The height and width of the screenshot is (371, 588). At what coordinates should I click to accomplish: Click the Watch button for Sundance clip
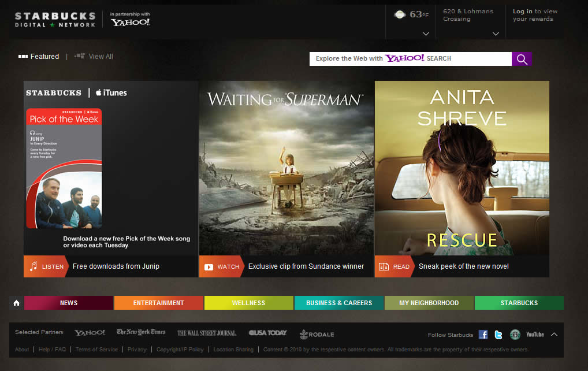pyautogui.click(x=222, y=266)
